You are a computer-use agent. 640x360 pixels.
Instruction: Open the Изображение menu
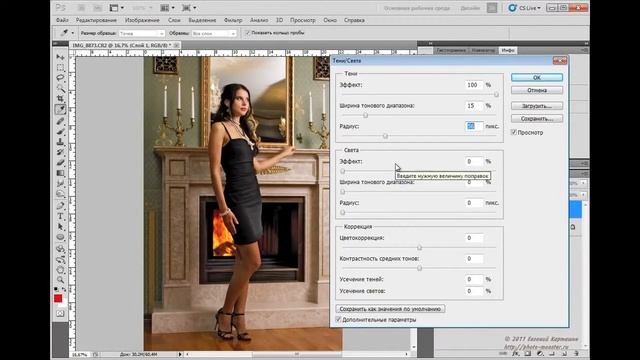click(142, 20)
